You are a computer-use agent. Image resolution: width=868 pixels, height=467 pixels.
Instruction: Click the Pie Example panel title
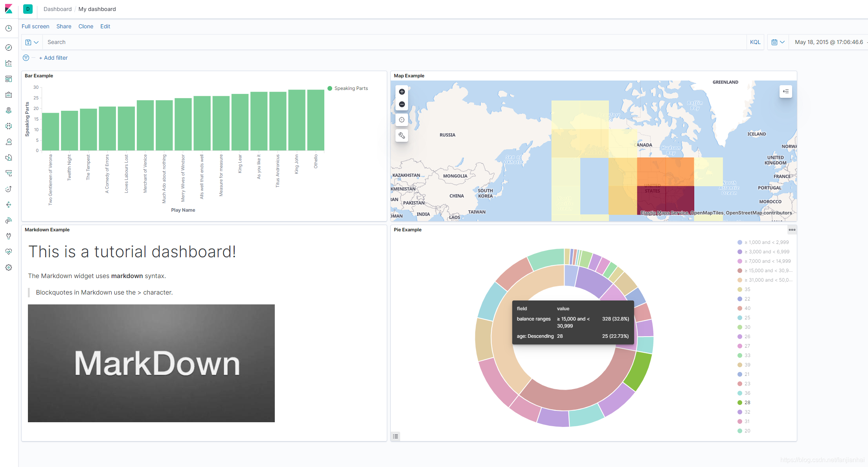tap(408, 230)
